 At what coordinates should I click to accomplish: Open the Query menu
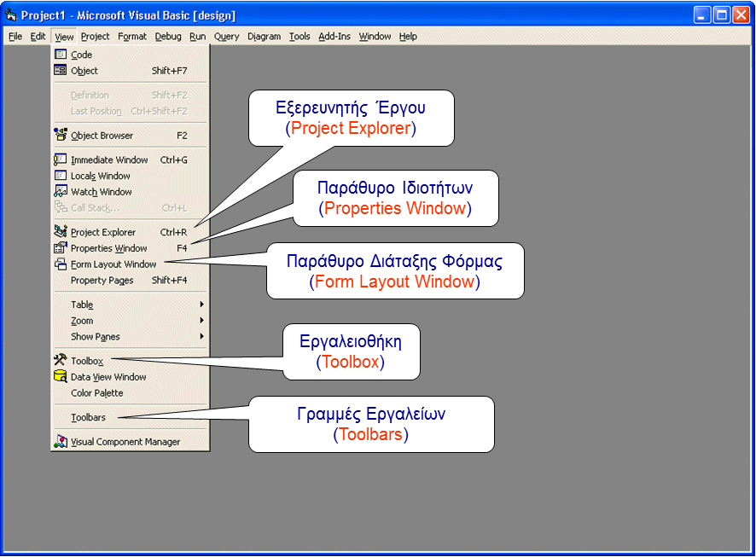[x=227, y=37]
